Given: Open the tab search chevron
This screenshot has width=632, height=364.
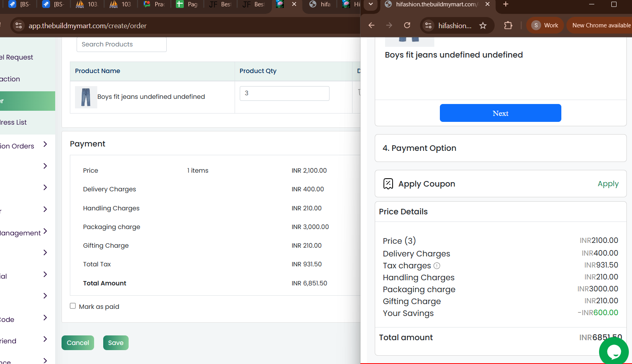Looking at the screenshot, I should click(x=371, y=4).
